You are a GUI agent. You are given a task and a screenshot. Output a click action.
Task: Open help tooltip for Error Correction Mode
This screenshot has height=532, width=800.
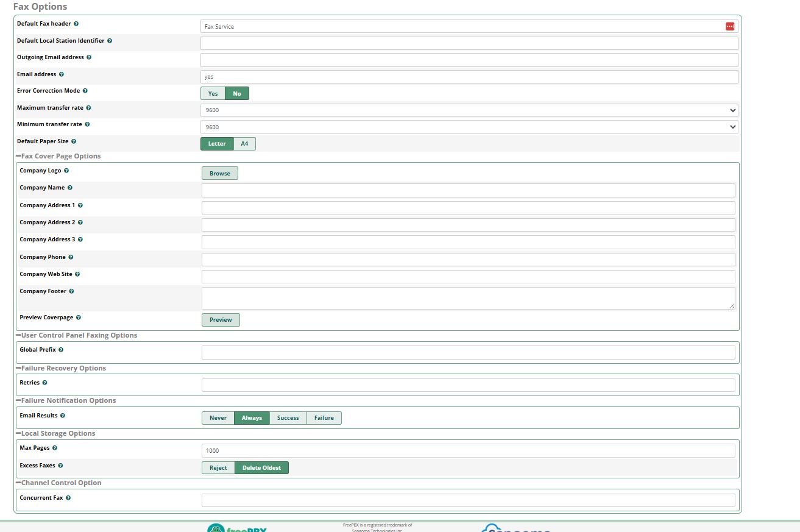click(x=85, y=91)
